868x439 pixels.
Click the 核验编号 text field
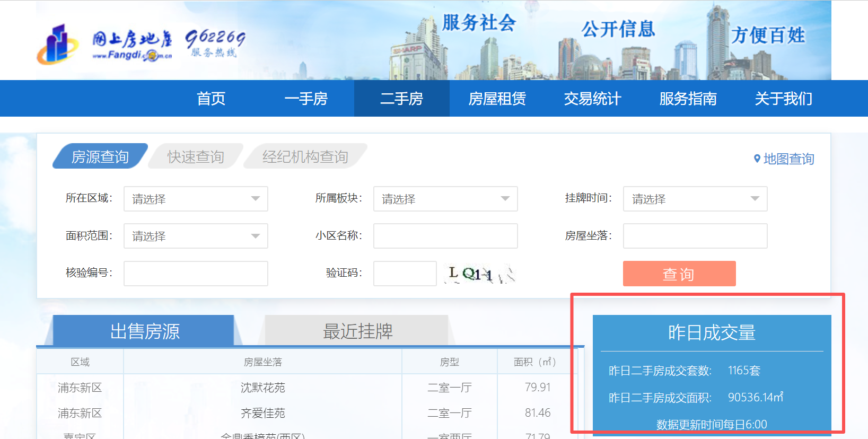point(196,274)
